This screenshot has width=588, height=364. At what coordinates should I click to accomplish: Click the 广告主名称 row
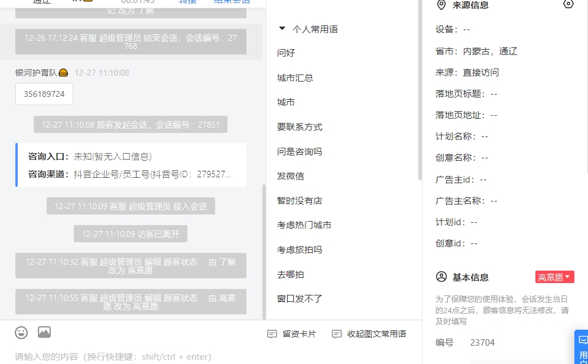click(x=466, y=200)
